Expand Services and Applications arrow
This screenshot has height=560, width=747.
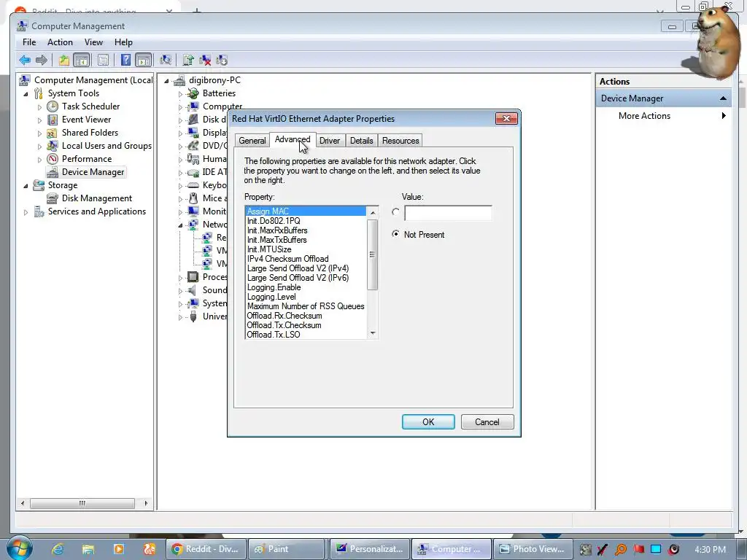pos(26,212)
